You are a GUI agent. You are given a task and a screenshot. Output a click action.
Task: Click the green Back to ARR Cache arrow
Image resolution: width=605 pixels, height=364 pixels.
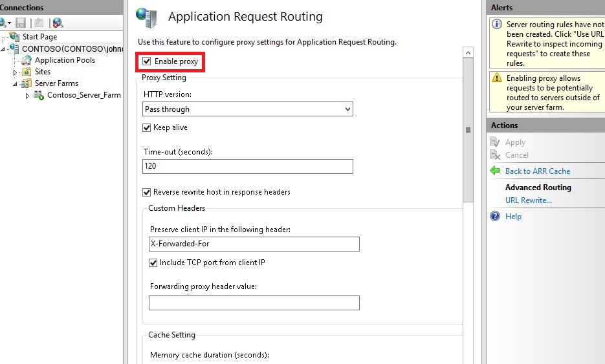(495, 171)
